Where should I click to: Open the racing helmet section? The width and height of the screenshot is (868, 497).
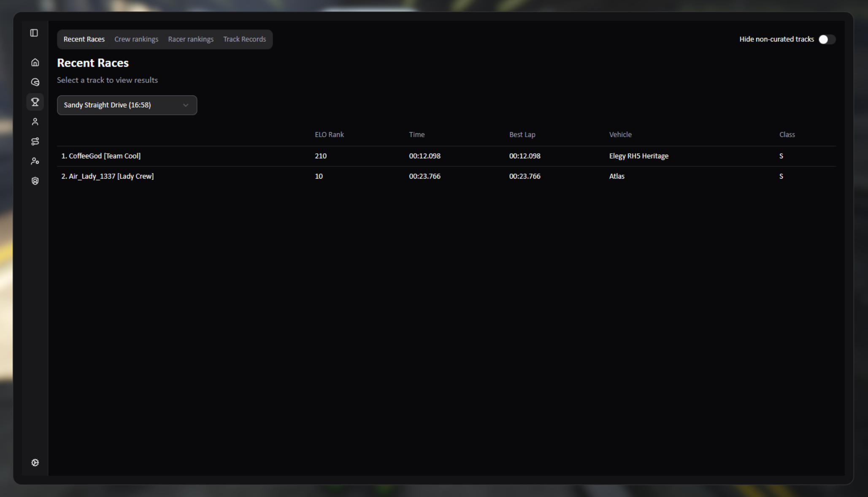tap(35, 82)
